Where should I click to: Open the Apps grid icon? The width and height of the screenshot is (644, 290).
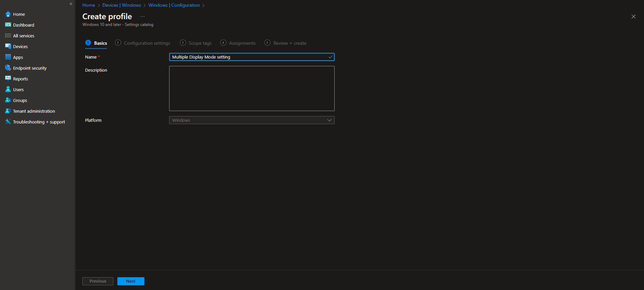tap(8, 57)
